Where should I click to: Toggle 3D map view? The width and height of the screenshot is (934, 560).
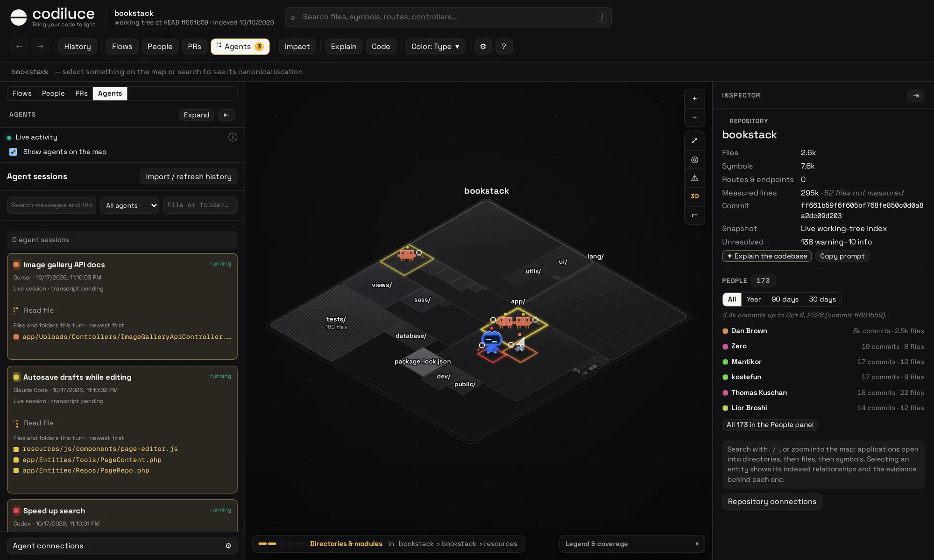point(694,196)
